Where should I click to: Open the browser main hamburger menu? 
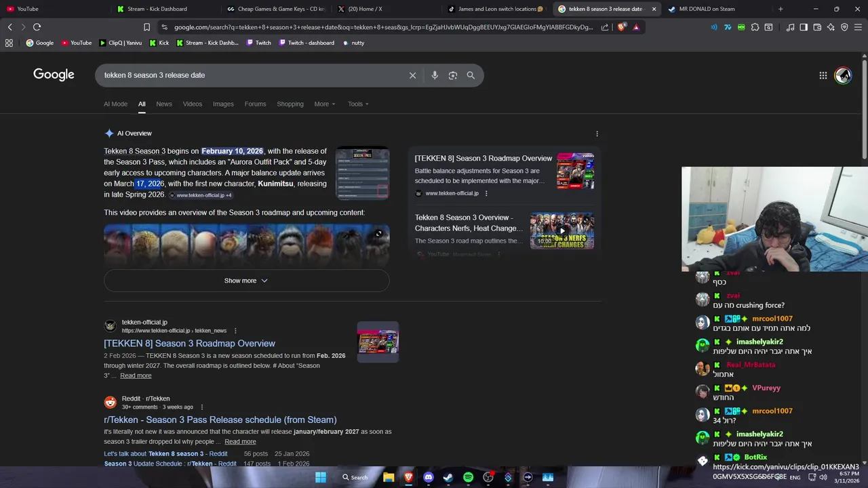(858, 27)
